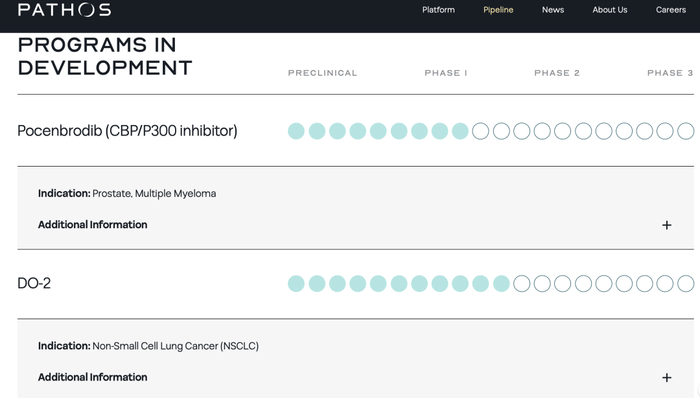This screenshot has height=398, width=700.
Task: Go to the News page
Action: (x=553, y=10)
